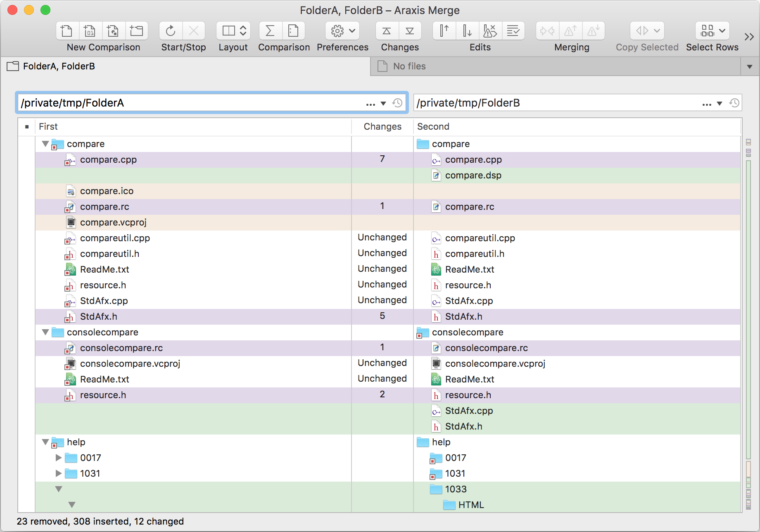Open the FolderA path history dropdown

click(383, 103)
